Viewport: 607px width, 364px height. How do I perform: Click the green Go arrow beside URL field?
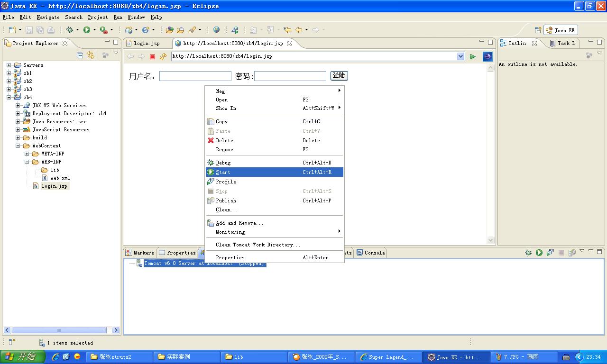click(x=473, y=56)
